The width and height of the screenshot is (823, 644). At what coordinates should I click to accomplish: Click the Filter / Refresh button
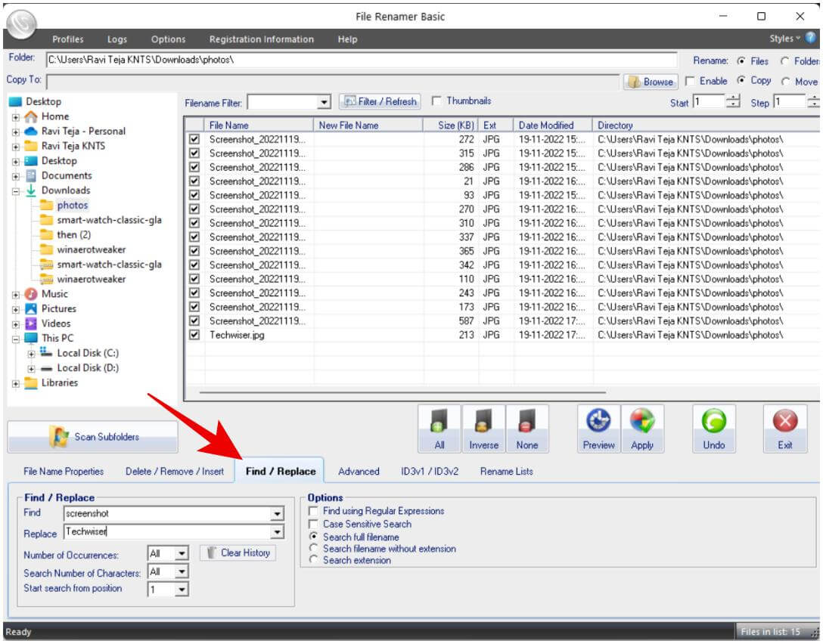click(x=381, y=101)
